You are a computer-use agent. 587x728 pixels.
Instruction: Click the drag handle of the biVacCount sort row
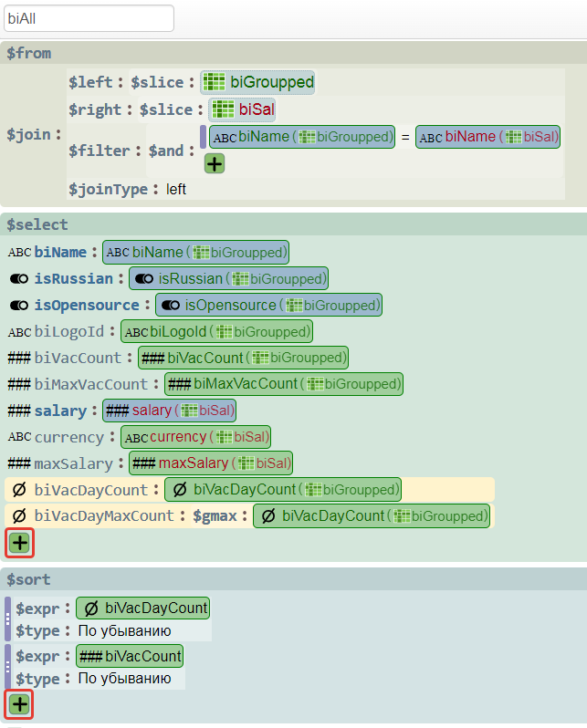coord(7,667)
